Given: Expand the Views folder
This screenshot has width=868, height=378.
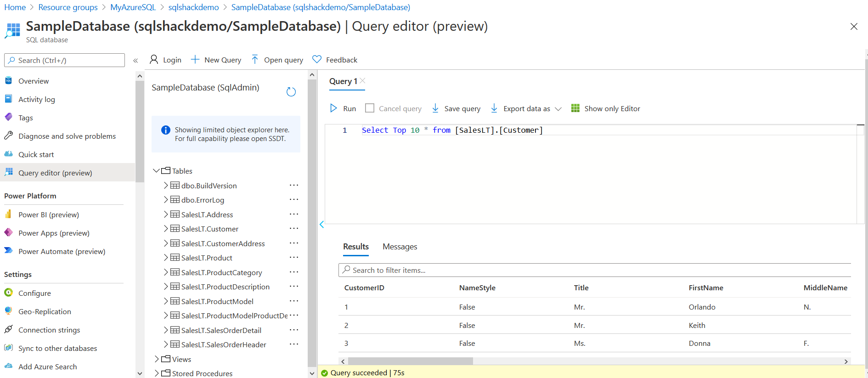Looking at the screenshot, I should (157, 359).
